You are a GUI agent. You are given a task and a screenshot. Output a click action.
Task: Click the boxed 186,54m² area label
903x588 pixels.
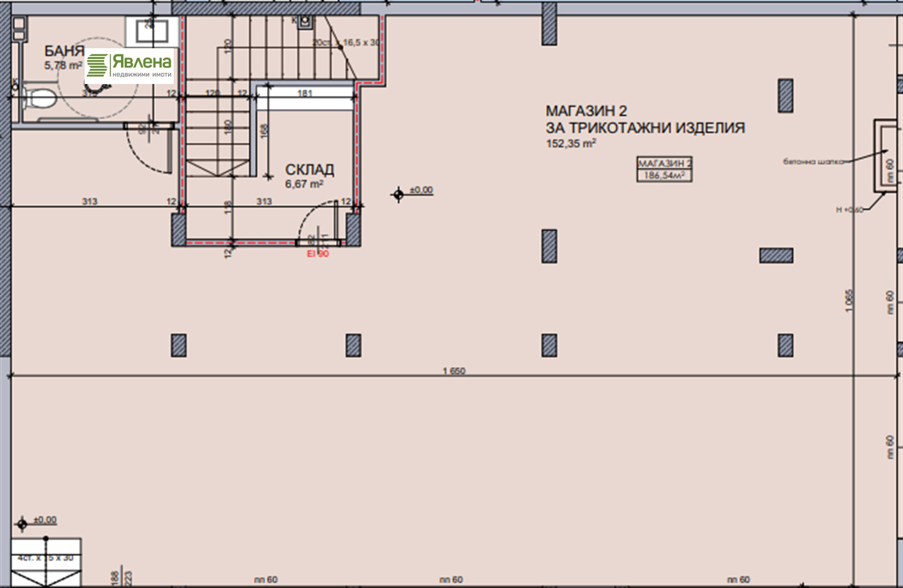[x=664, y=170]
